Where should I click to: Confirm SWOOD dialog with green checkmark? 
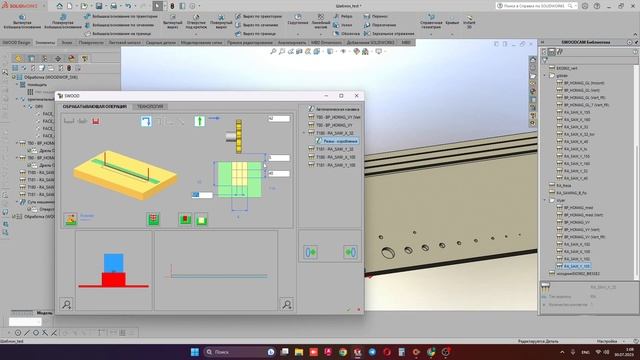pos(348,310)
